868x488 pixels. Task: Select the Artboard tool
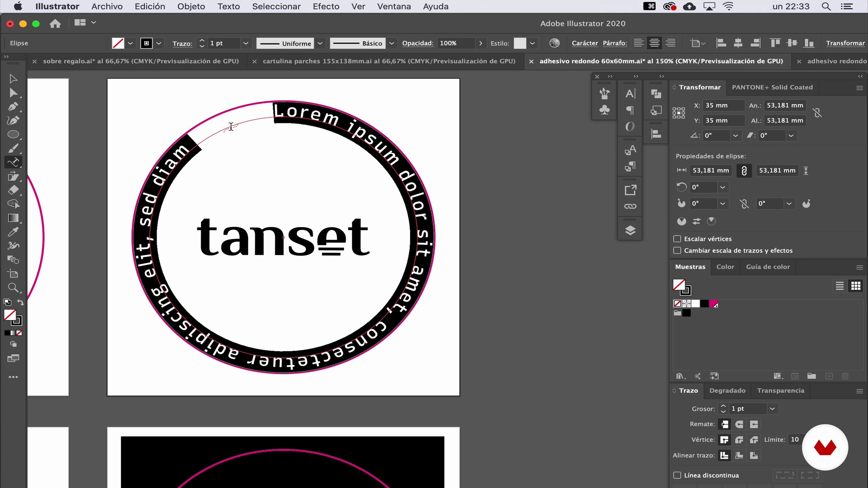pyautogui.click(x=13, y=273)
